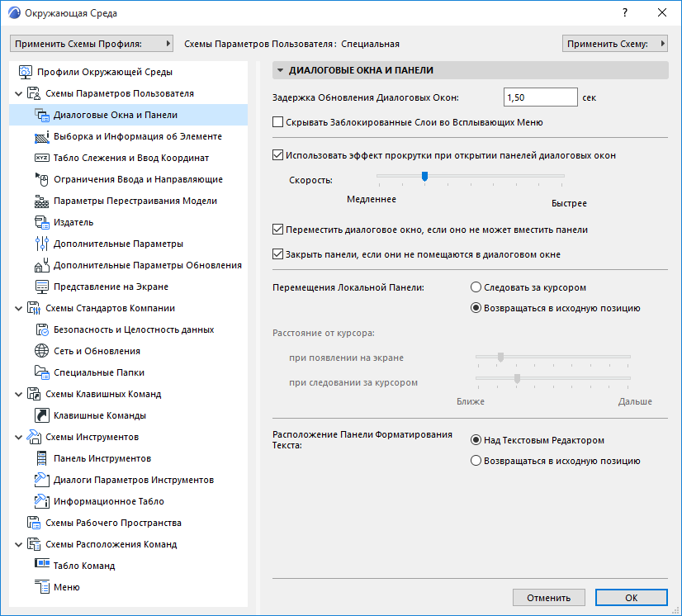Click the Скорость slider thumb
Screen dimensions: 682x616
(x=425, y=176)
